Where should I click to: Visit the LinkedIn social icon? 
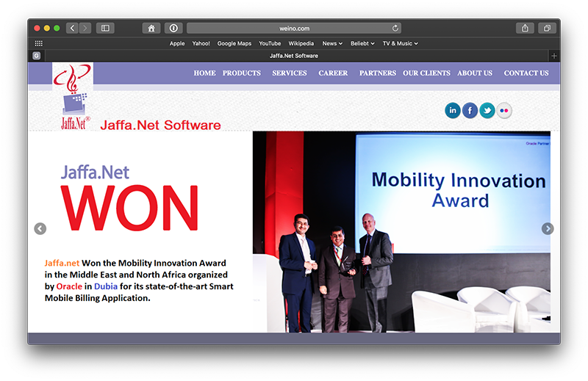tap(453, 111)
